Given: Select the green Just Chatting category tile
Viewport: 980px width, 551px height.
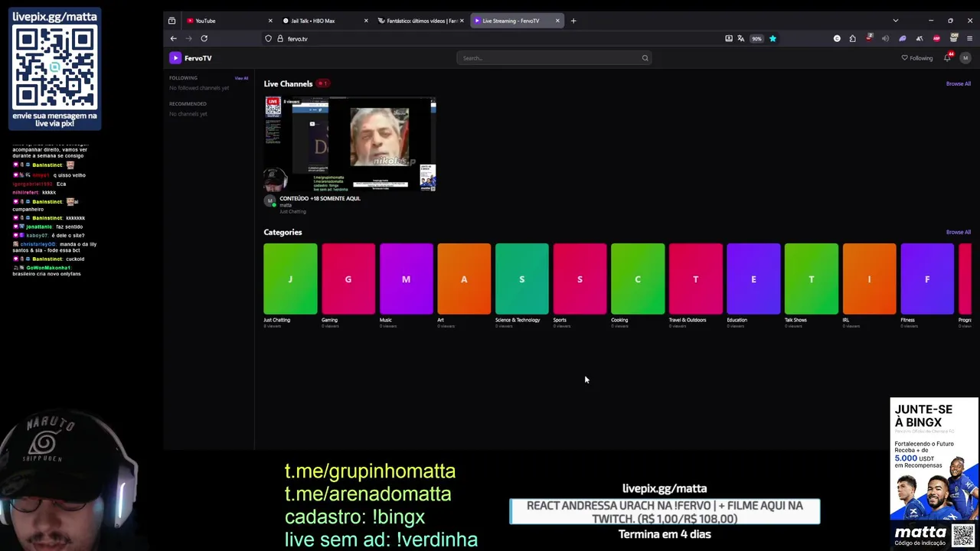Looking at the screenshot, I should tap(290, 279).
